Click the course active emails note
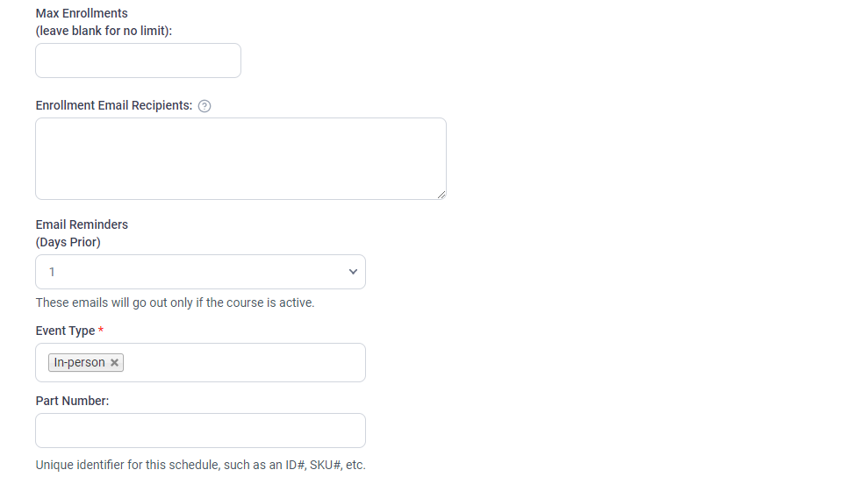 click(x=175, y=303)
